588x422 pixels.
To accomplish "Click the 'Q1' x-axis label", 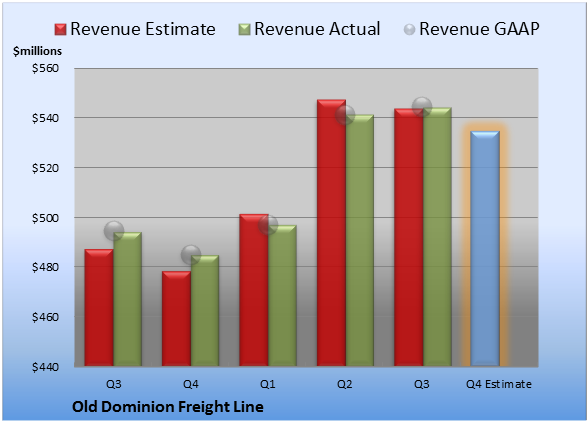I will pos(268,384).
